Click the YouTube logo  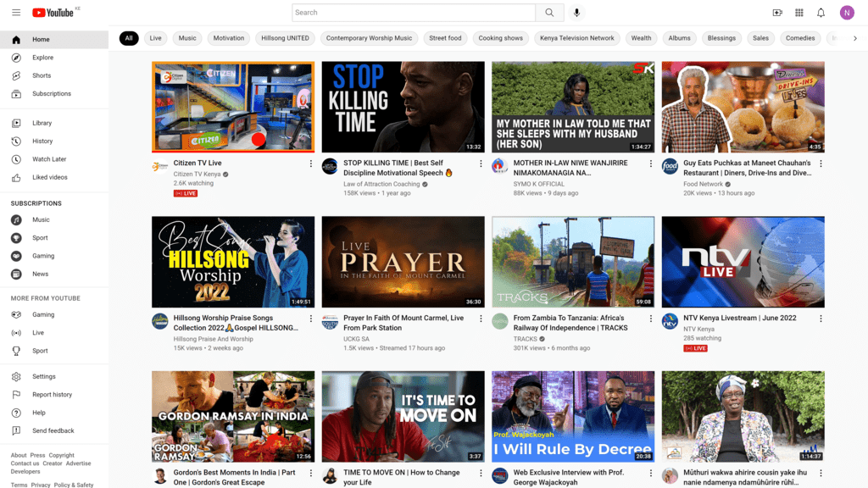(53, 12)
